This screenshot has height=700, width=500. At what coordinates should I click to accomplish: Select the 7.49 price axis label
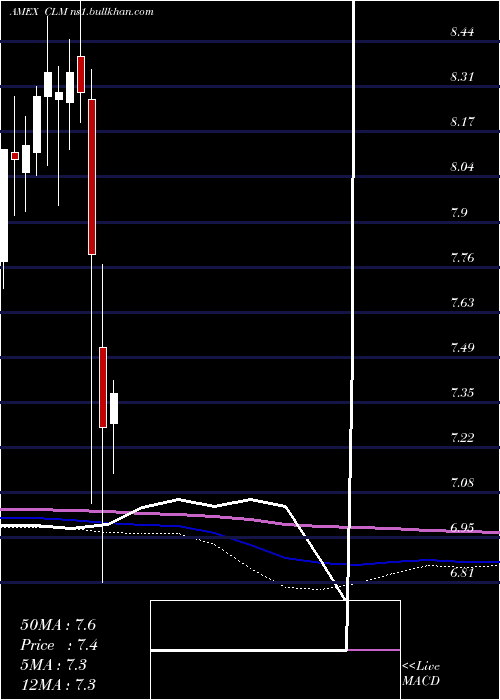tap(462, 347)
